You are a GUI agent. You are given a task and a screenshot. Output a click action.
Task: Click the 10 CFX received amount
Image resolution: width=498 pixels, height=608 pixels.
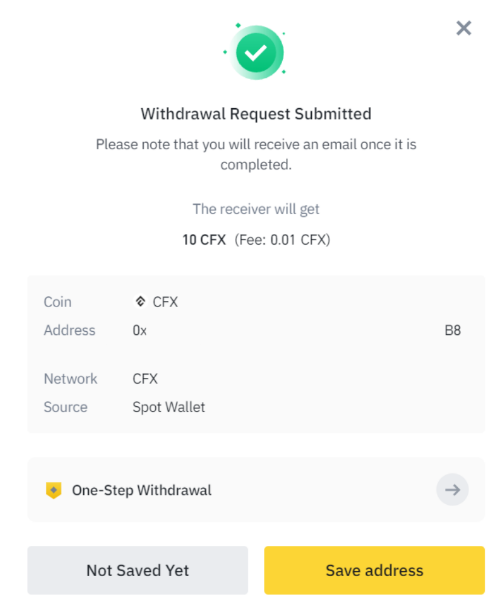pos(204,240)
